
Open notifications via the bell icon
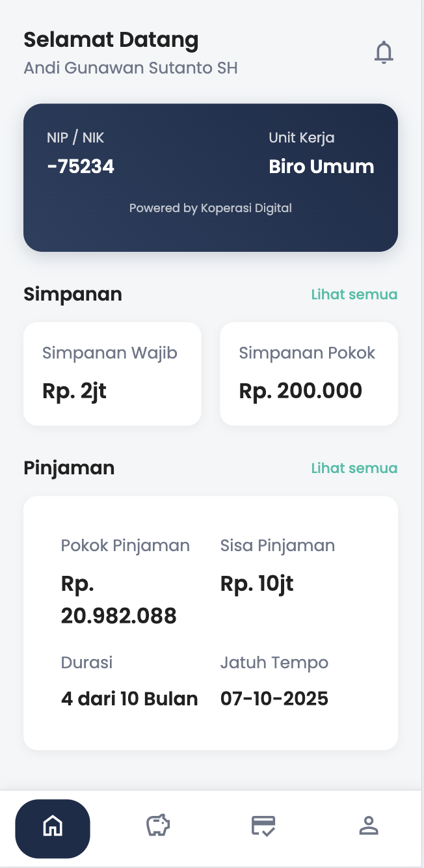pyautogui.click(x=384, y=52)
